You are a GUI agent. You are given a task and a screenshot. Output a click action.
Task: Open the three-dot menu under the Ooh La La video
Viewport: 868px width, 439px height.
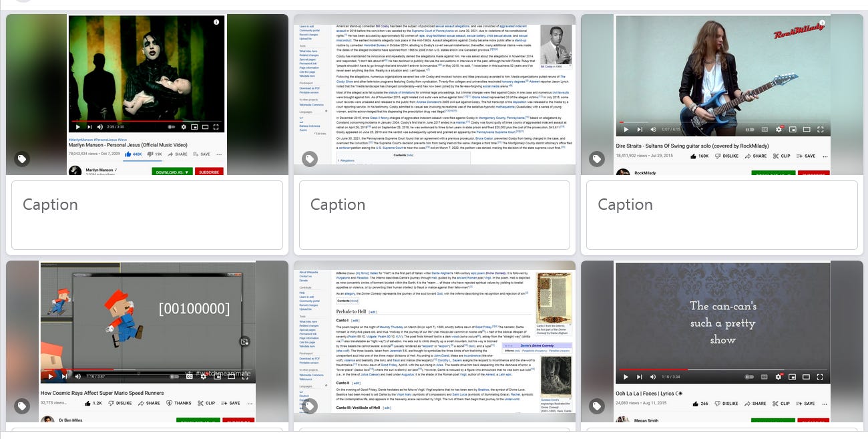[825, 404]
